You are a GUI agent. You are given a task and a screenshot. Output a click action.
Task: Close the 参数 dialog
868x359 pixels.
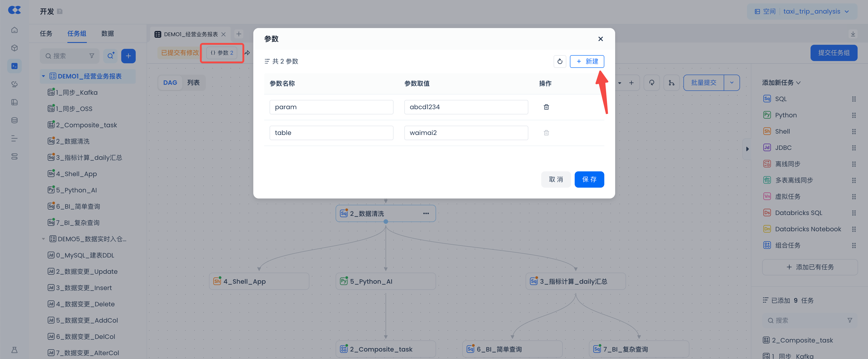point(600,39)
